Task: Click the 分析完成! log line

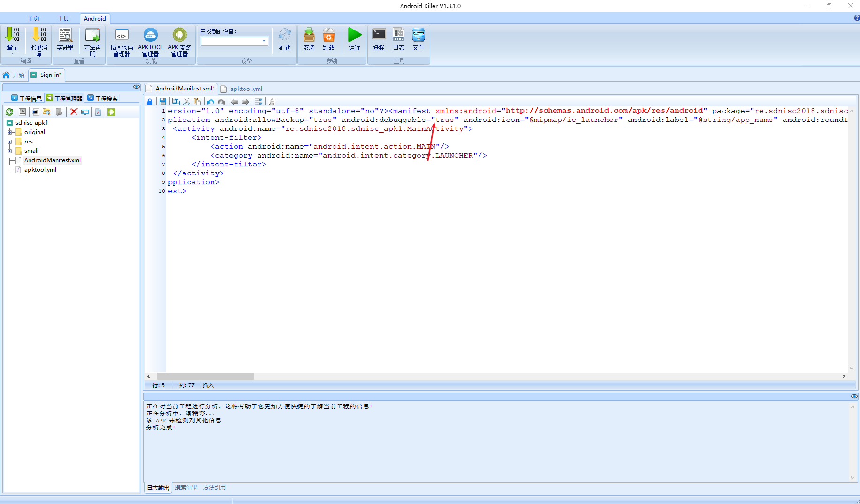Action: click(x=161, y=428)
